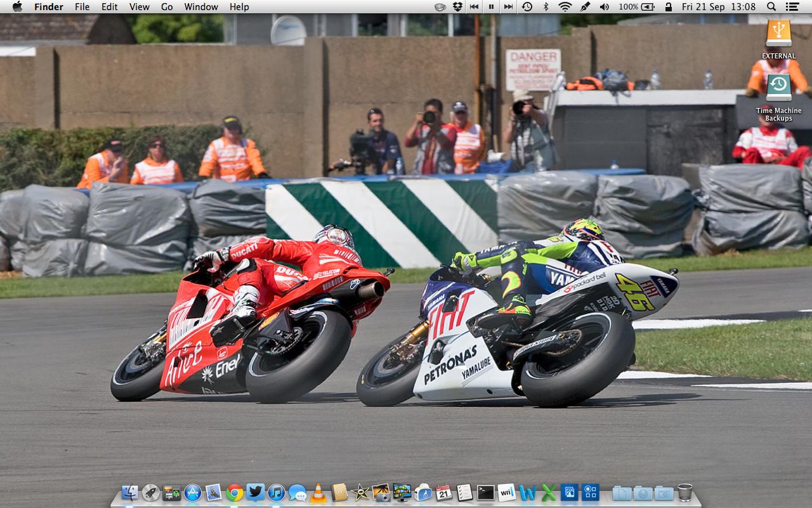Open the date and time menu
The width and height of the screenshot is (812, 508).
coord(719,7)
